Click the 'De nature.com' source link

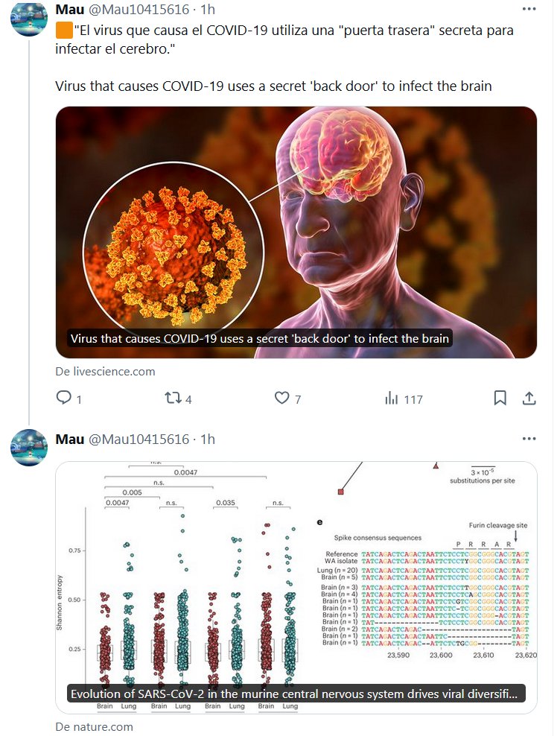94,726
